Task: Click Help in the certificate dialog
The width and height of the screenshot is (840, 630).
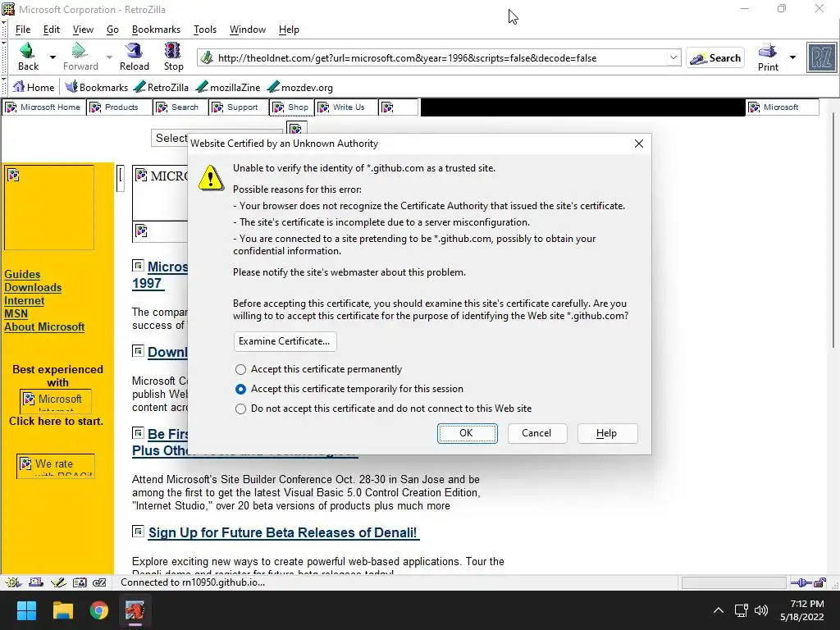Action: click(x=607, y=433)
